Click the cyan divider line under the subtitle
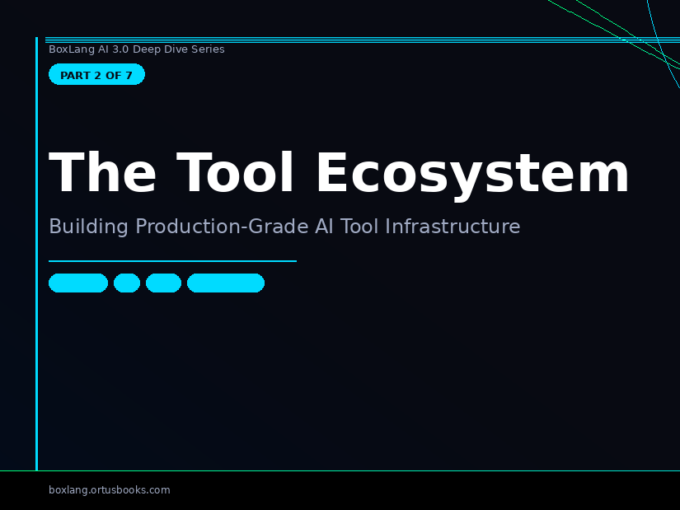 pos(172,261)
